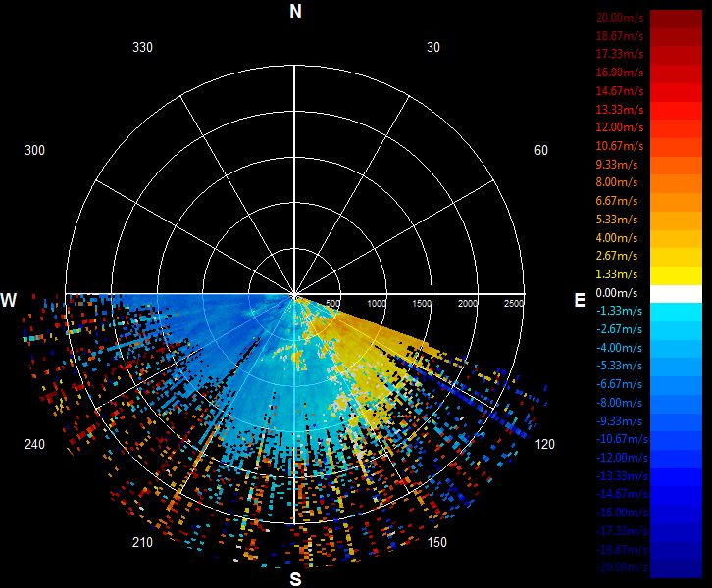The width and height of the screenshot is (712, 588).
Task: Click the -9.33m/s legend label
Action: [619, 421]
